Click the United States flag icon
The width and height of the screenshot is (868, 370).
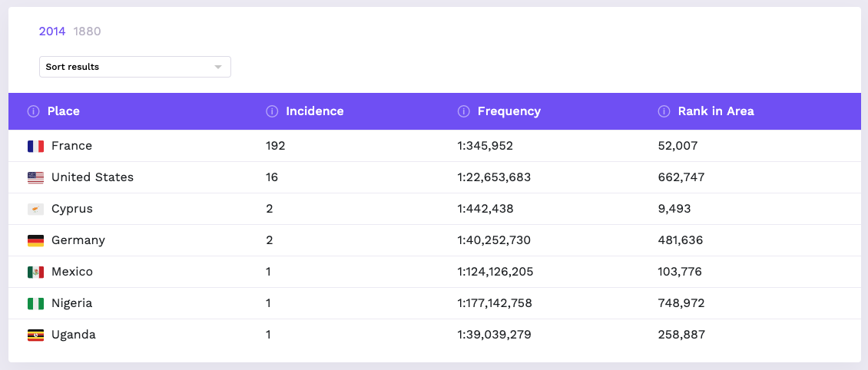pos(35,177)
